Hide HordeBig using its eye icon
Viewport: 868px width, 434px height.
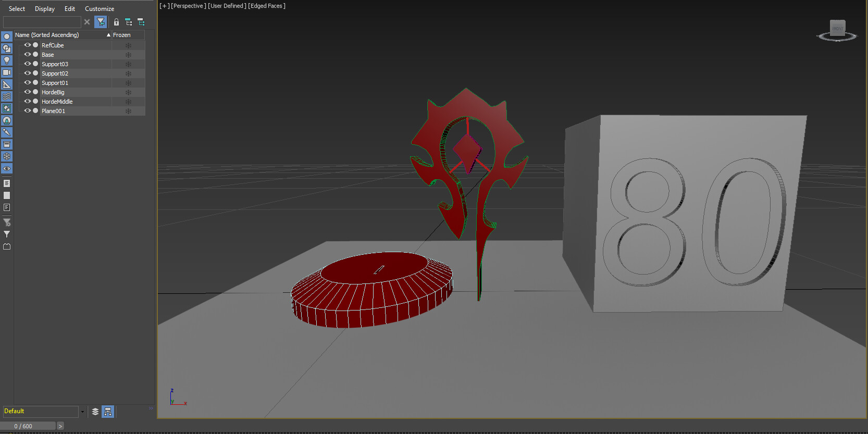[x=28, y=92]
